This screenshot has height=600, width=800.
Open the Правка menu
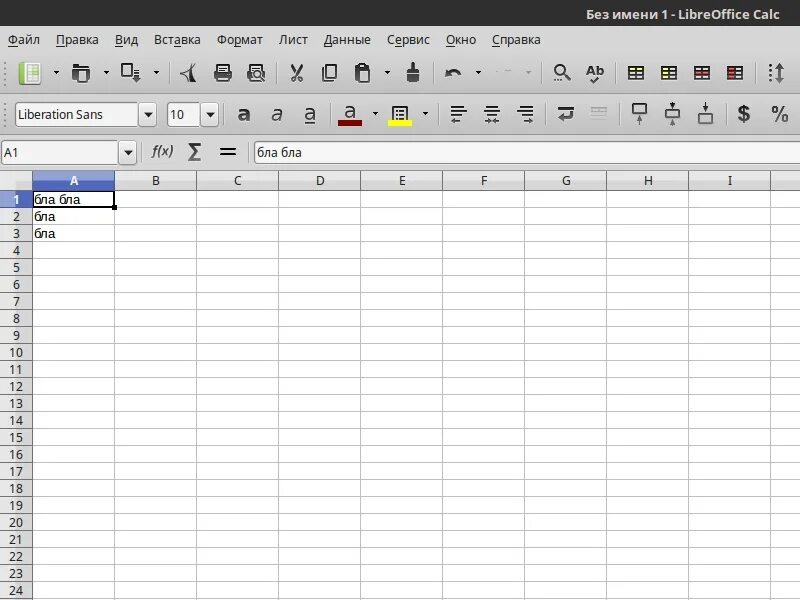[77, 40]
